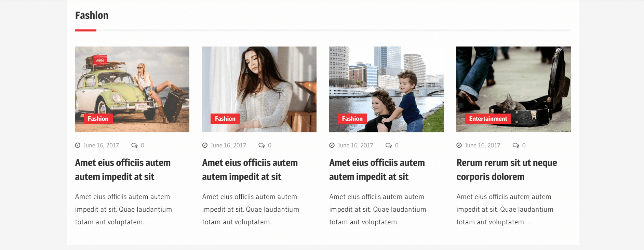Viewport: 644px width, 250px height.
Task: Open the Fashion tag on the brunette woman photo
Action: coord(225,119)
